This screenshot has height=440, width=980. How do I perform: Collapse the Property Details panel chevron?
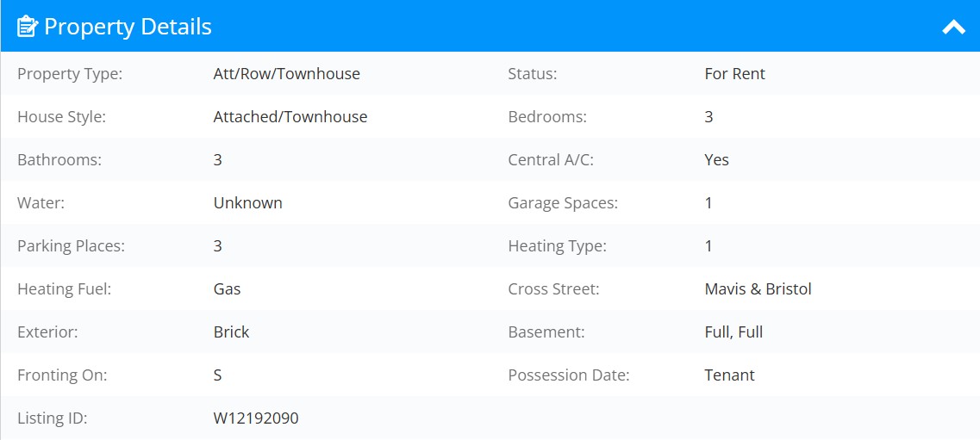pyautogui.click(x=953, y=27)
